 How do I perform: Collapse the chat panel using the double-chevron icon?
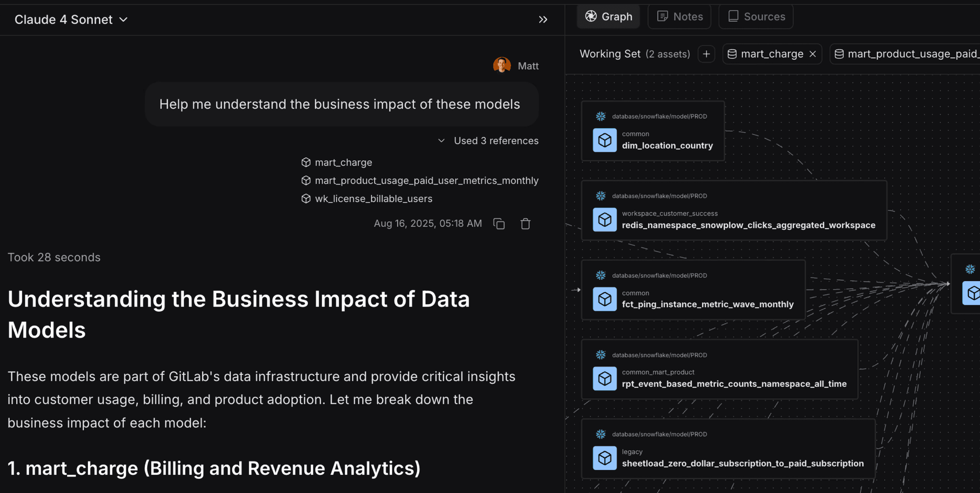pos(543,20)
